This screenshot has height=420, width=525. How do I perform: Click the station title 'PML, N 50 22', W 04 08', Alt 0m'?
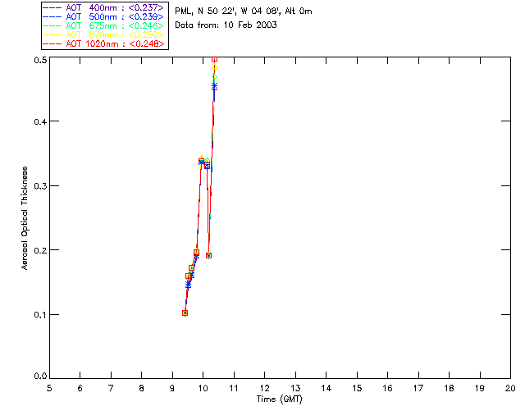244,11
